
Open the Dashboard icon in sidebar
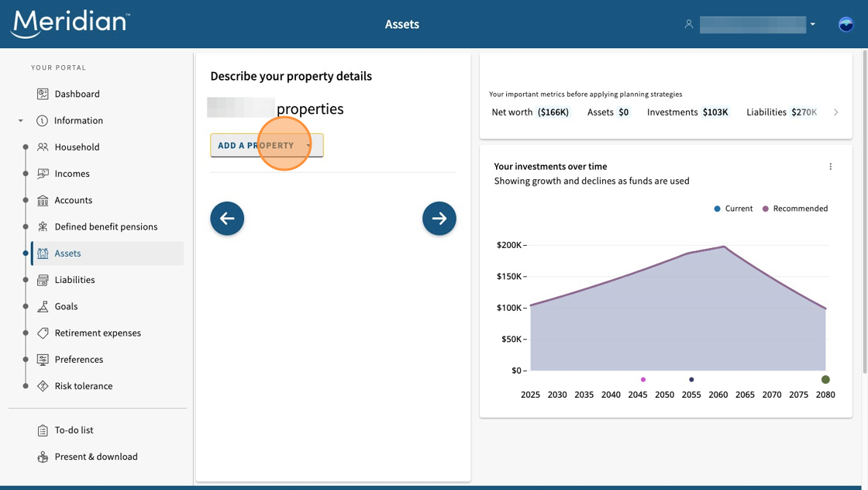43,94
